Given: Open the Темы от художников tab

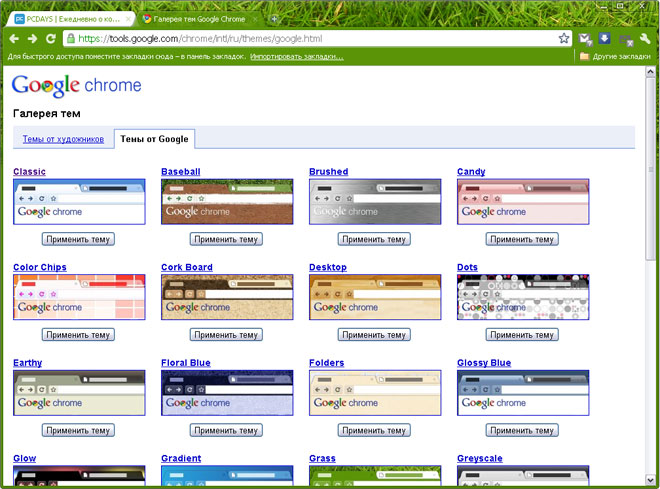Looking at the screenshot, I should point(63,139).
